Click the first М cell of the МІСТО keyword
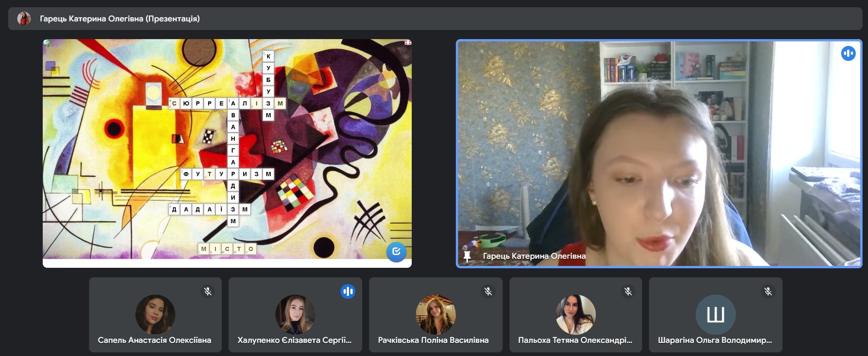Screen dimensions: 868x356 [x=204, y=249]
